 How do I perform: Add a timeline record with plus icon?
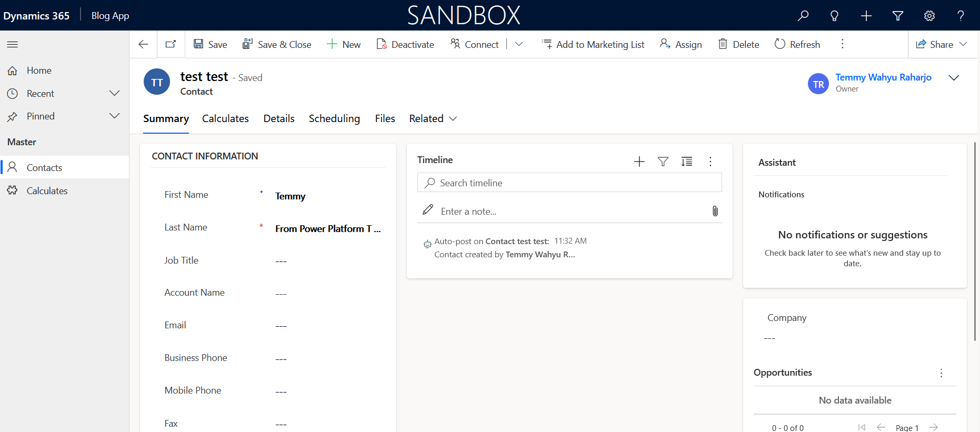pyautogui.click(x=639, y=162)
